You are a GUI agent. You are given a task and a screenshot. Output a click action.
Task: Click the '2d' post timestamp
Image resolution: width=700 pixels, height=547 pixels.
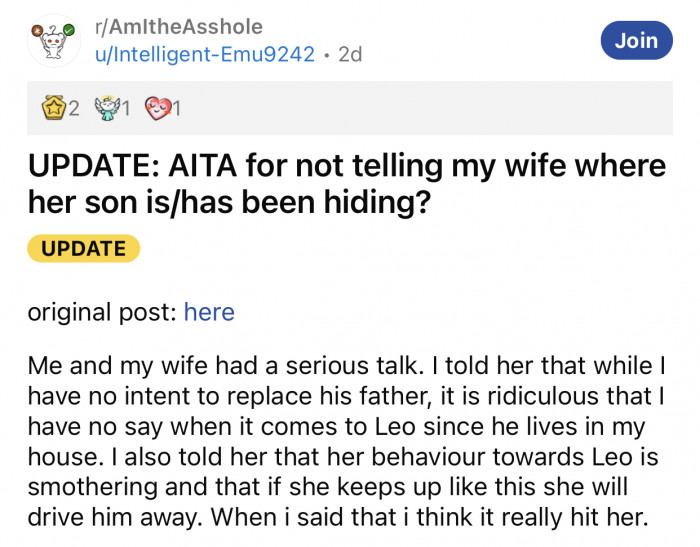pos(350,53)
